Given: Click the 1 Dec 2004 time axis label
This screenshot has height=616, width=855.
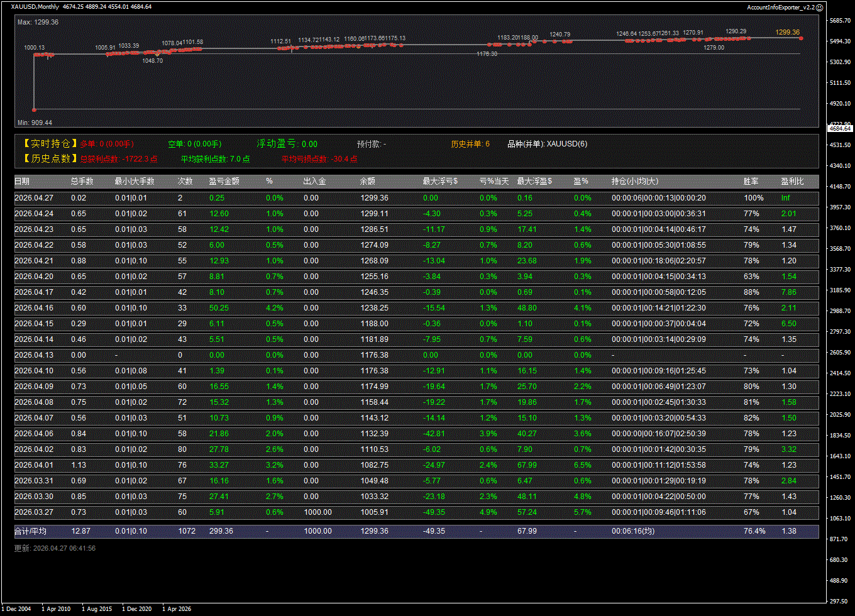Looking at the screenshot, I should pyautogui.click(x=16, y=608).
